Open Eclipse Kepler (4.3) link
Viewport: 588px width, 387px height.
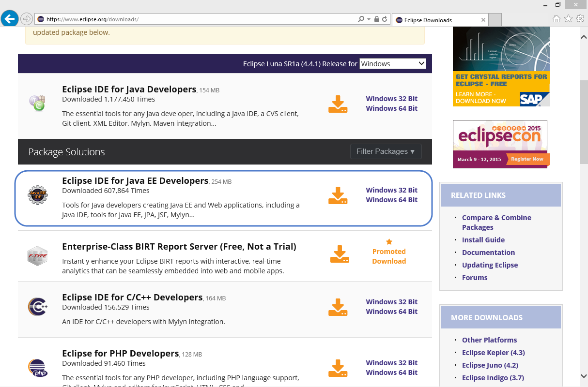pos(494,353)
